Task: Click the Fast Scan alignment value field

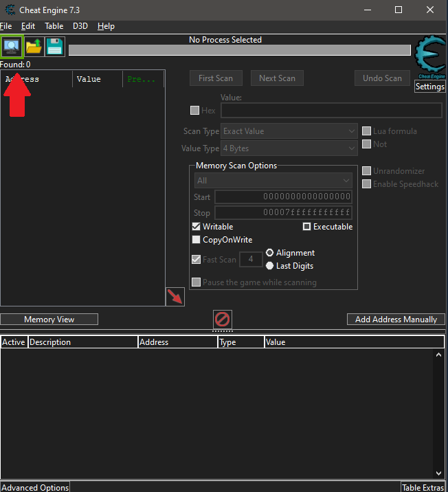Action: click(x=251, y=259)
